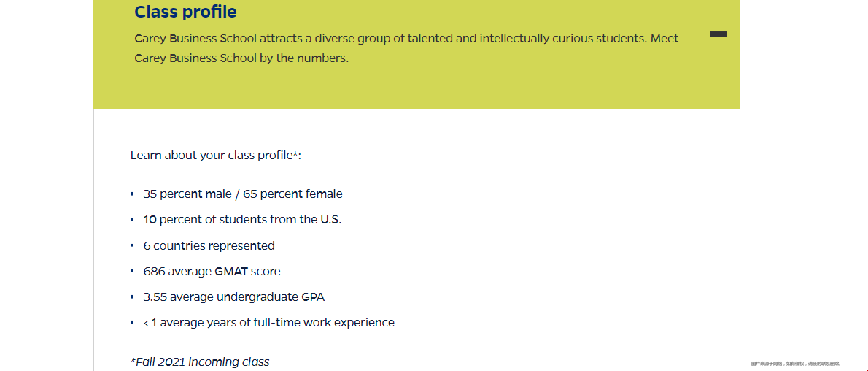This screenshot has height=371, width=868.
Task: Select the line starting "Carey Business School attracts"
Action: pos(406,39)
